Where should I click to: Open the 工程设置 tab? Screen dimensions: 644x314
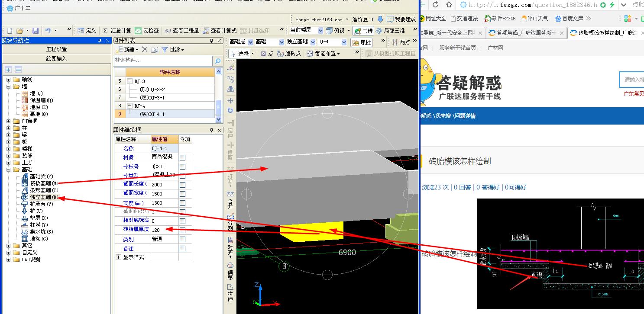point(57,49)
